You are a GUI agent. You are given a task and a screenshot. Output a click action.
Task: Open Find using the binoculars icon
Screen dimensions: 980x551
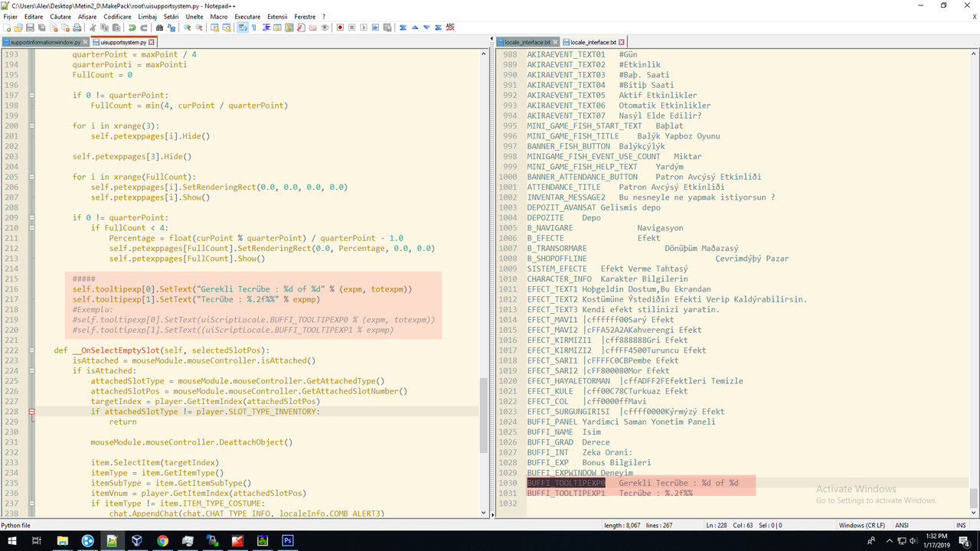coord(159,28)
